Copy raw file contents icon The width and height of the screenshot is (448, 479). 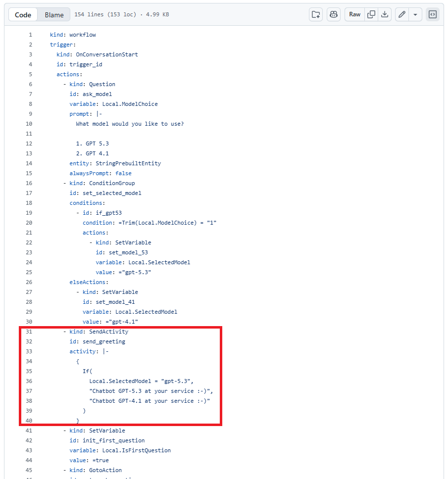pos(371,14)
